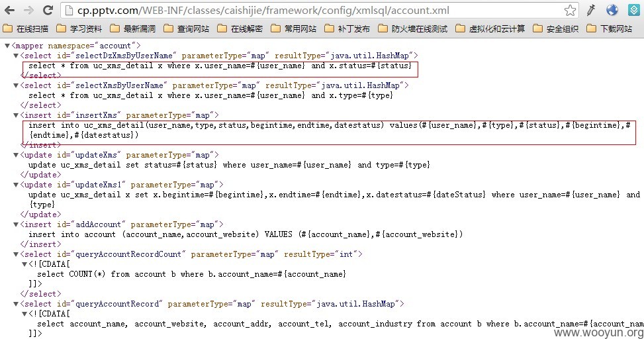The height and width of the screenshot is (339, 644).
Task: Open the teal shield extension icon
Action: [633, 11]
